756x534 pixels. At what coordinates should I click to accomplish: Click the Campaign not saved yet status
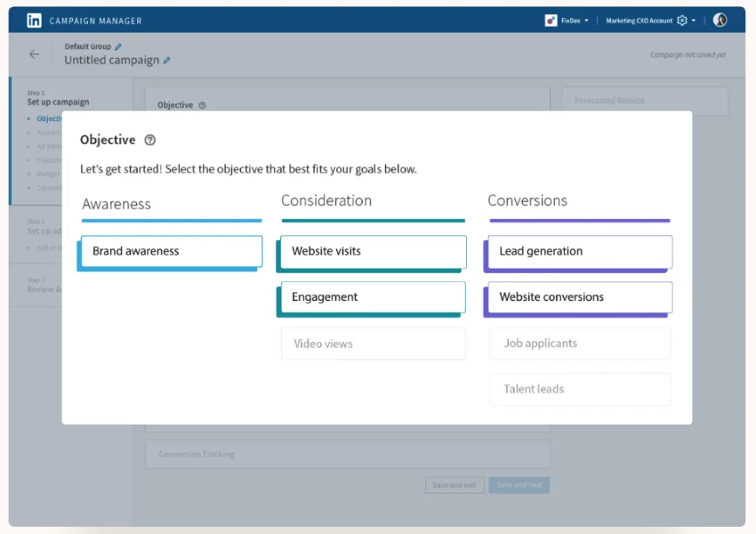click(x=688, y=55)
